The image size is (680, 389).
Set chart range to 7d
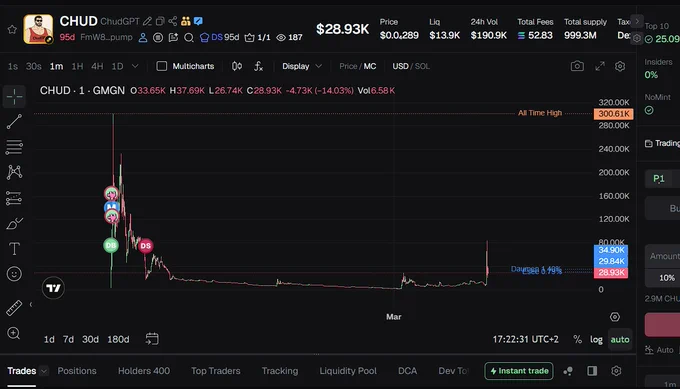click(x=68, y=339)
